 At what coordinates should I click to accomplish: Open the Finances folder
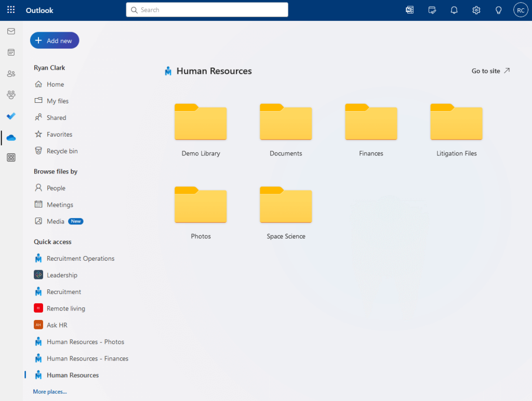(371, 130)
